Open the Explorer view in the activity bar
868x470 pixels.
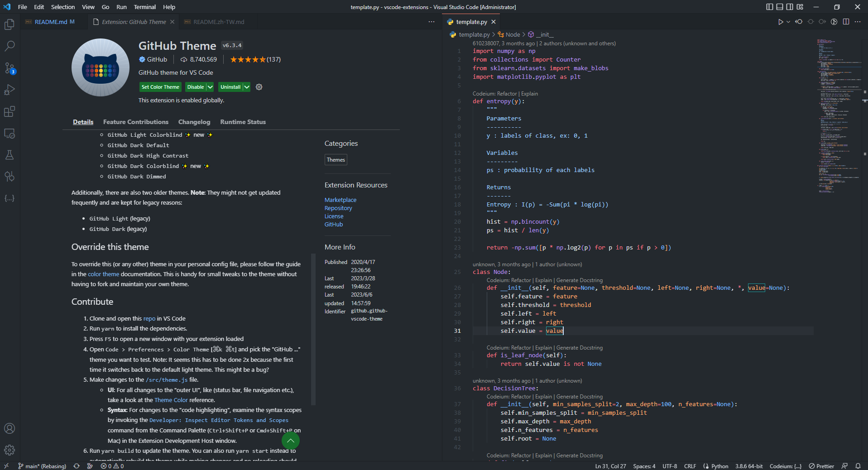tap(10, 24)
